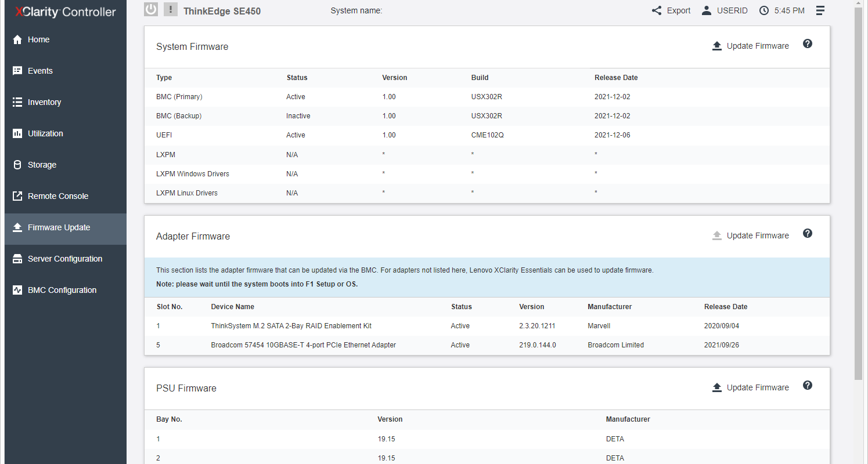The height and width of the screenshot is (464, 868).
Task: Select the BMC (Backup) row label
Action: click(x=179, y=116)
